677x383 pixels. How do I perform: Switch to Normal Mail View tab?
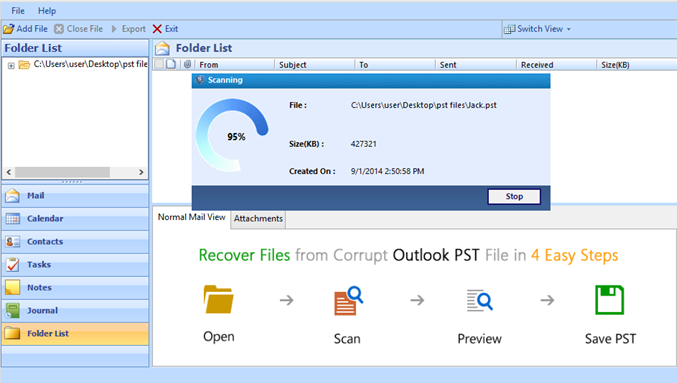coord(192,217)
